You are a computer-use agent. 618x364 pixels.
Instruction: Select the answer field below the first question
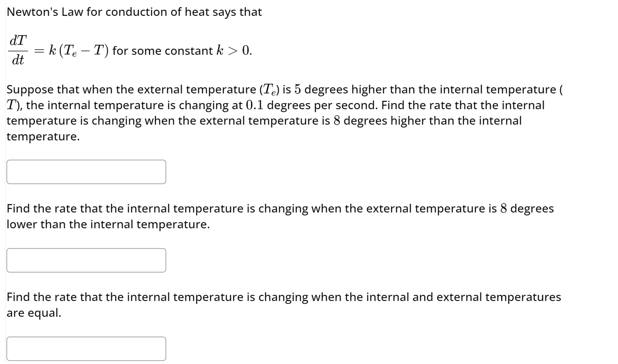[x=86, y=172]
